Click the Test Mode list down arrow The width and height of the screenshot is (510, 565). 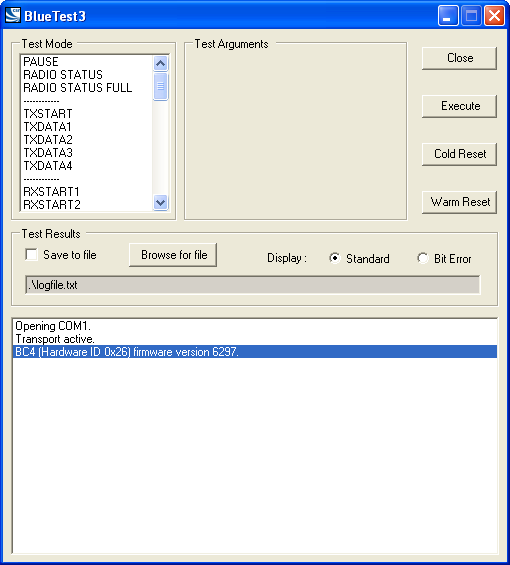[x=160, y=203]
